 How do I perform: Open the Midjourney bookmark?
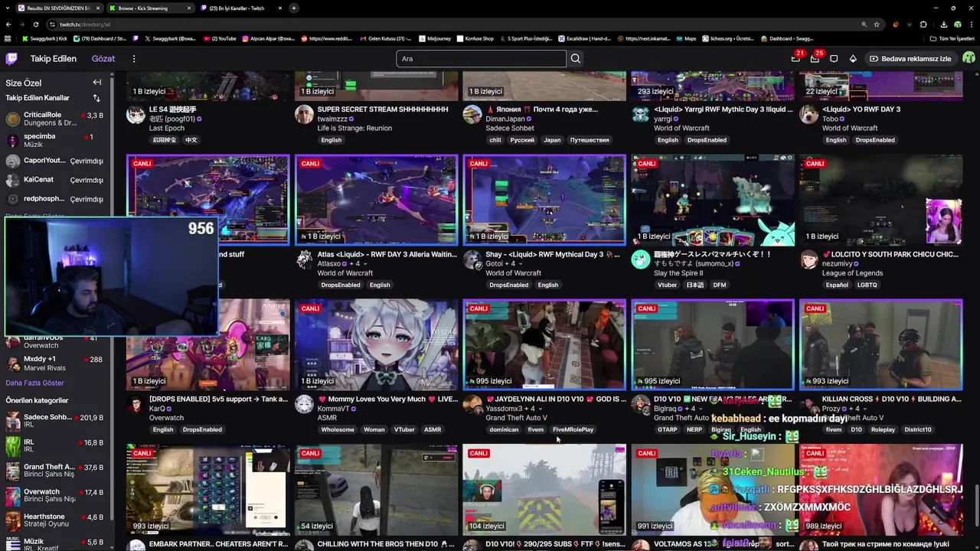pyautogui.click(x=434, y=38)
